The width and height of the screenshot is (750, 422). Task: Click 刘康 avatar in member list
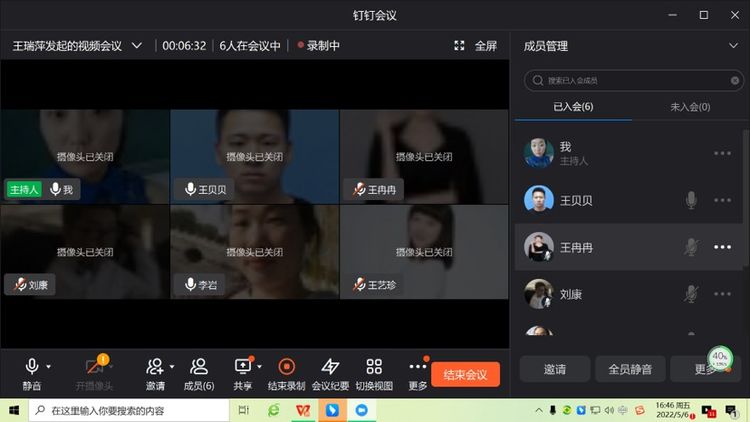pos(539,293)
